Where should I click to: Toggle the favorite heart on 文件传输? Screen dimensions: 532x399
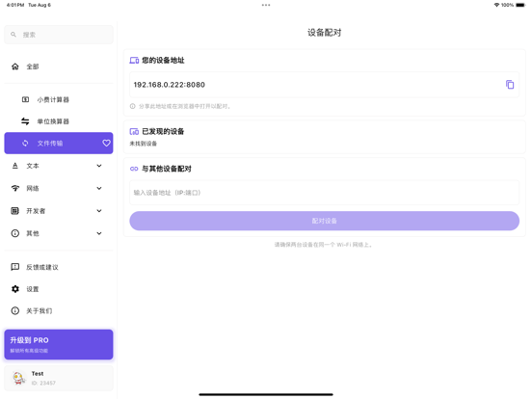pyautogui.click(x=106, y=144)
